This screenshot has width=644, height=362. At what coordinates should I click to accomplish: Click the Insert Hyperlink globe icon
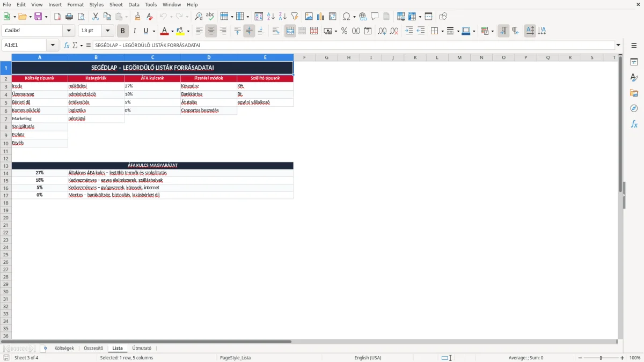pos(363,17)
